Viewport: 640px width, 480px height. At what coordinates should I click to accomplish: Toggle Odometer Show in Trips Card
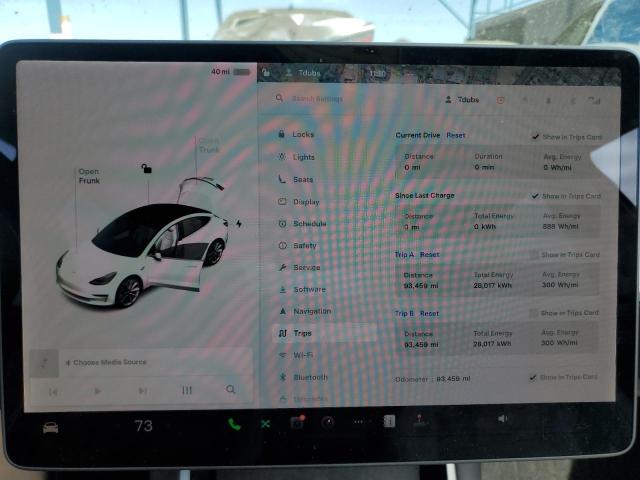click(x=533, y=377)
